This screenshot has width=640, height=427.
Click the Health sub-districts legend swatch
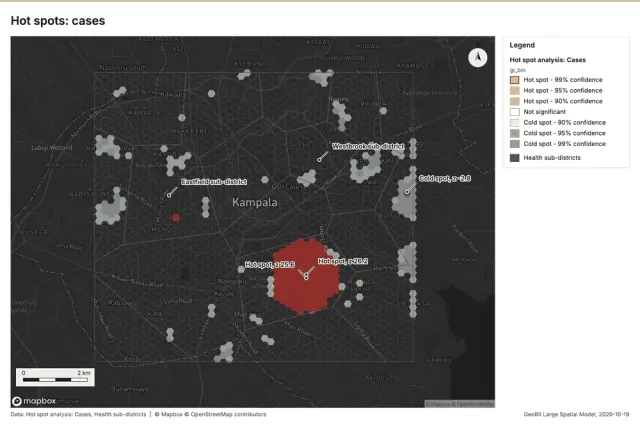515,158
